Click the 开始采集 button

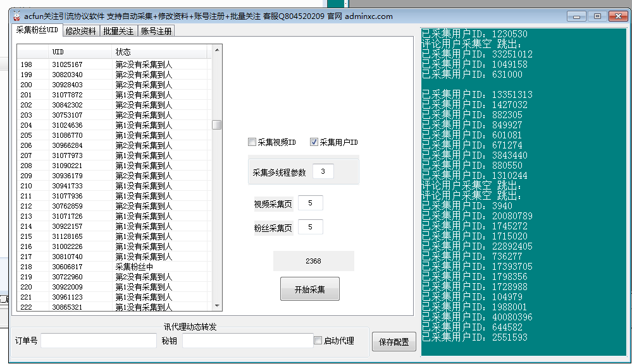click(309, 288)
